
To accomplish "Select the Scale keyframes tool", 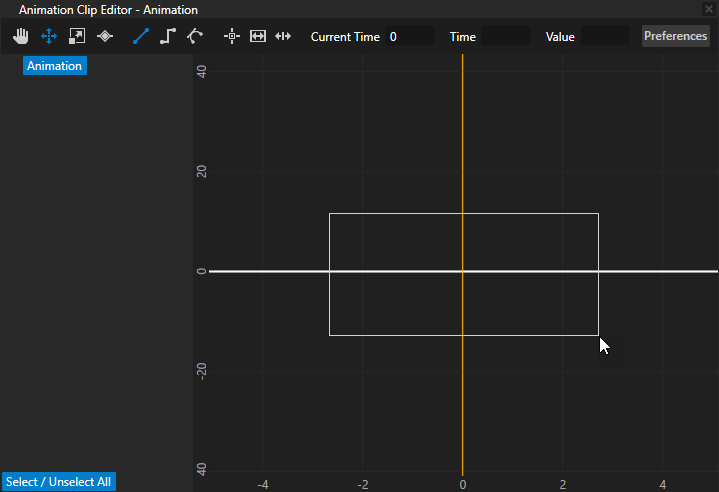I will coord(77,36).
